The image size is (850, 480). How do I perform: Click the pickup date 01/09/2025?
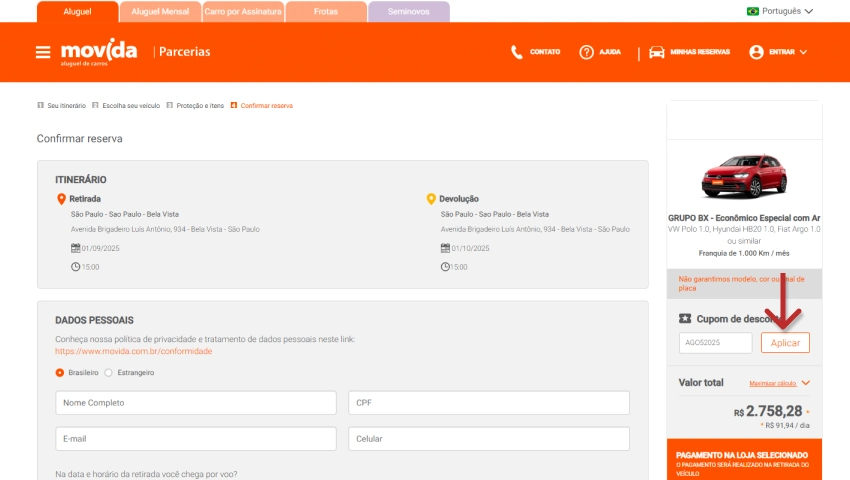[101, 248]
